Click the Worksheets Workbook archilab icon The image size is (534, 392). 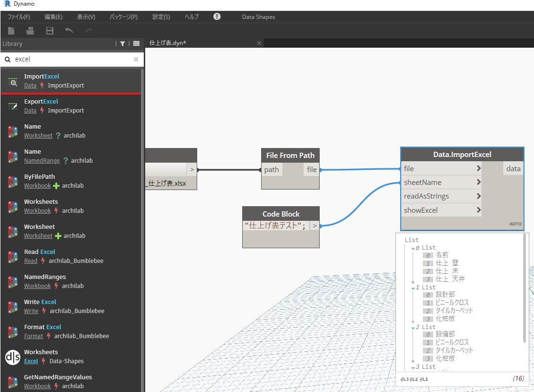13,206
